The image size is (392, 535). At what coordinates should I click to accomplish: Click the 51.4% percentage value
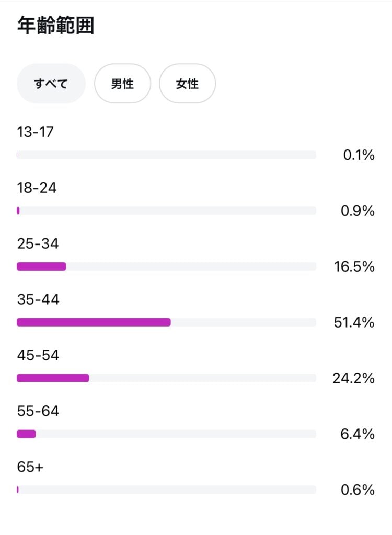[354, 322]
